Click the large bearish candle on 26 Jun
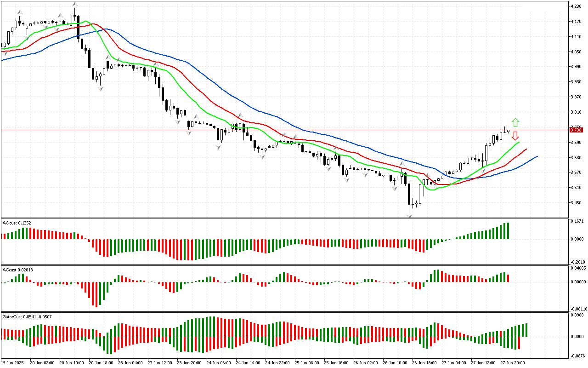Viewport: 588px width, 368px height. [x=408, y=194]
